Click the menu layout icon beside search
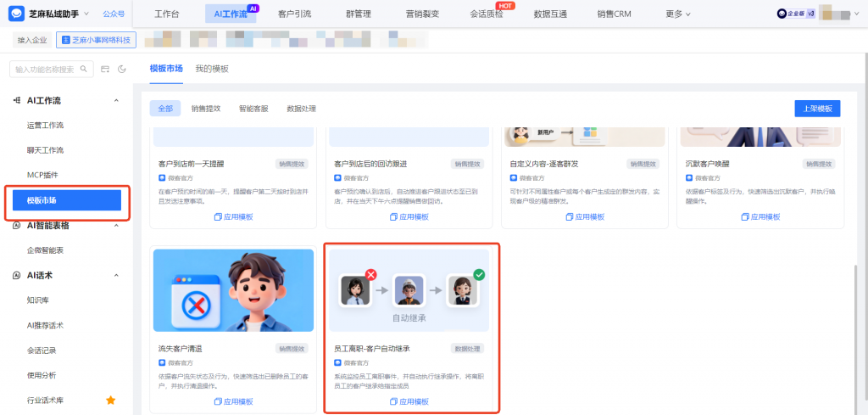The width and height of the screenshot is (868, 415). (x=105, y=70)
